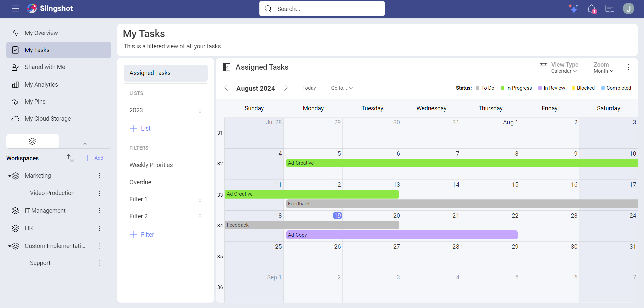Go to previous month

(226, 88)
